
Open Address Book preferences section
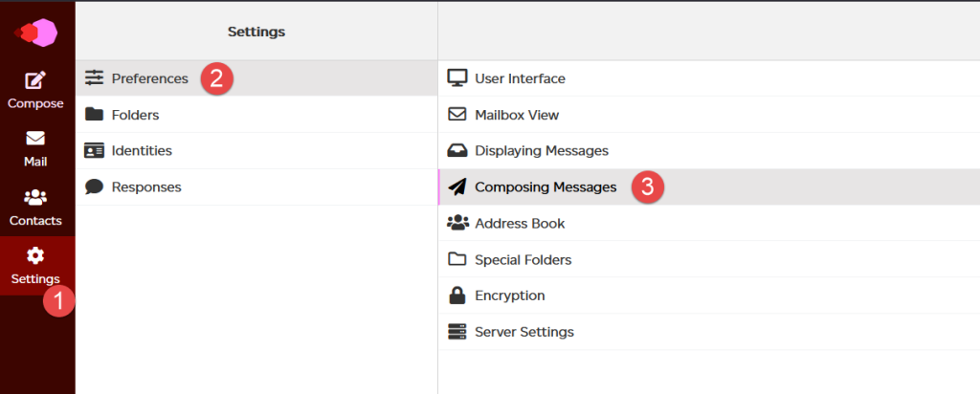[709, 223]
